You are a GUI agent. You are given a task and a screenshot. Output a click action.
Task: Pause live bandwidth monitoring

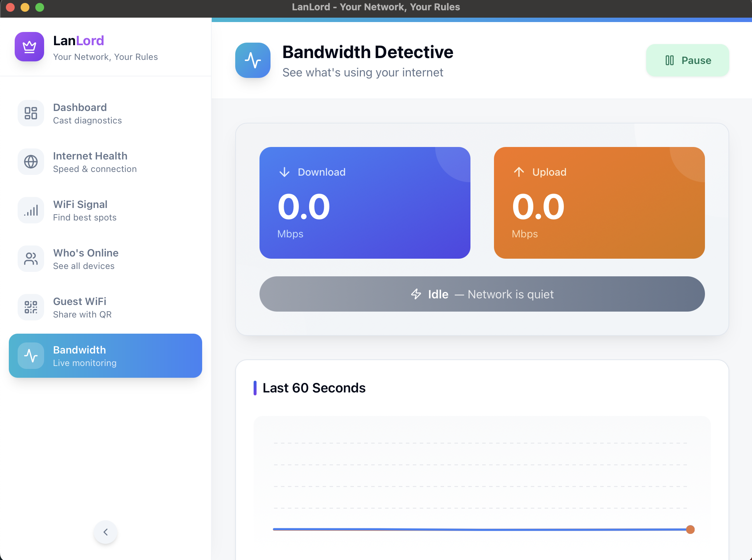(x=687, y=60)
